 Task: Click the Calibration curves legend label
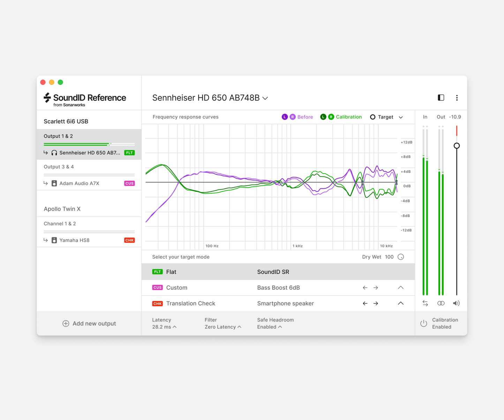point(349,117)
